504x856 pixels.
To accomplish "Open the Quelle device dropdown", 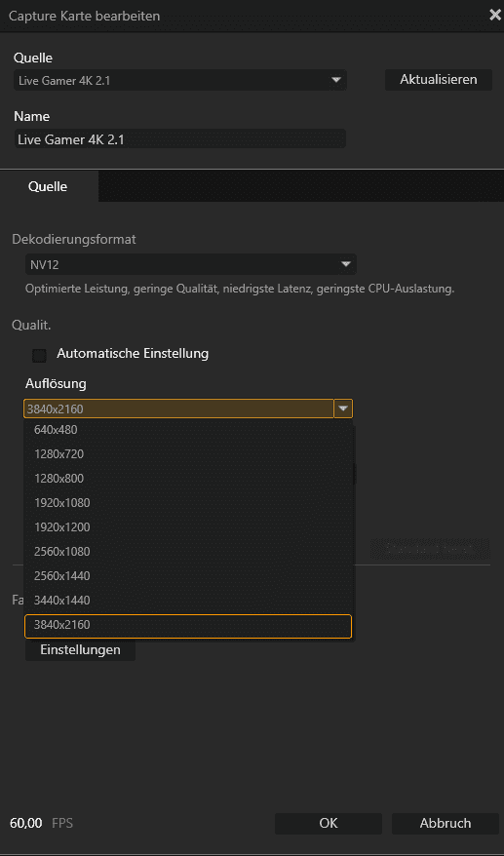I will tap(180, 81).
